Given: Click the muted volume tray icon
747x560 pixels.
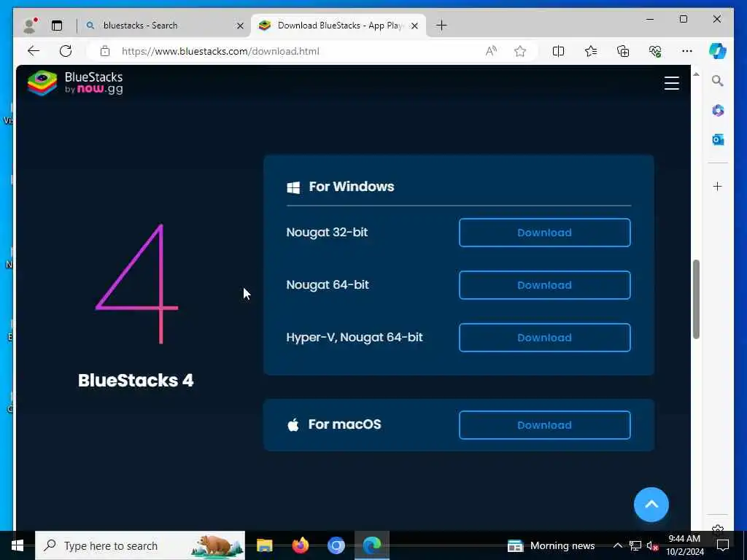Looking at the screenshot, I should [652, 545].
